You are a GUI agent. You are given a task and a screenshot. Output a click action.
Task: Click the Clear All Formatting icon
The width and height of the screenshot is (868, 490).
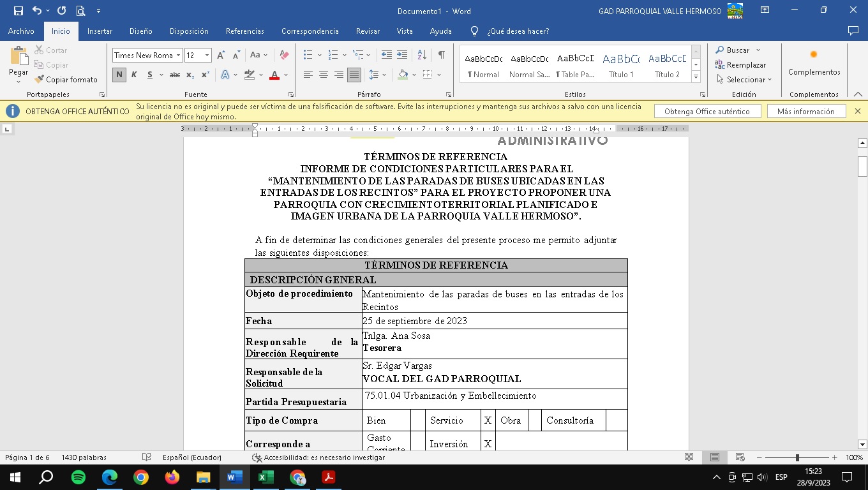[x=285, y=56]
